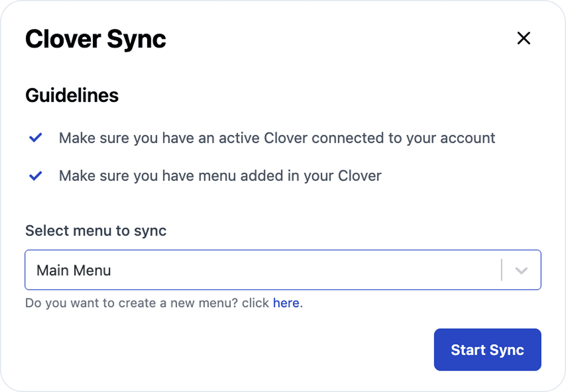Image resolution: width=566 pixels, height=392 pixels.
Task: Close the Clover Sync dialog
Action: coord(524,38)
